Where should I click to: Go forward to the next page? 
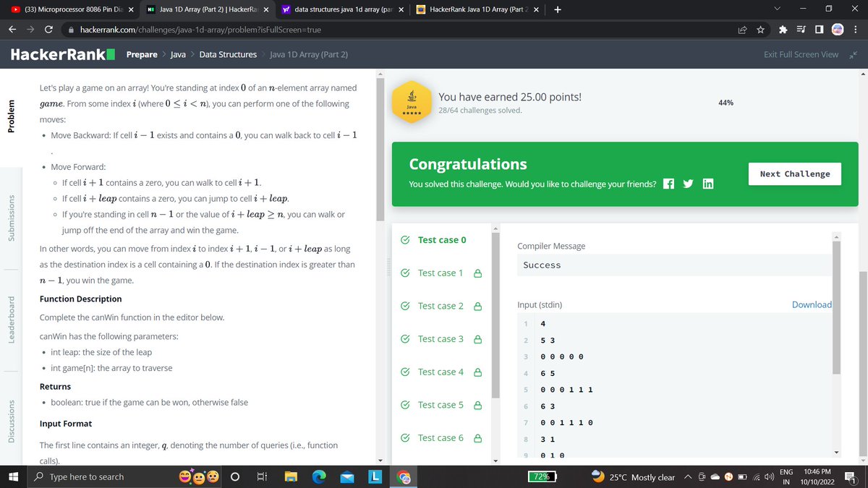point(30,30)
